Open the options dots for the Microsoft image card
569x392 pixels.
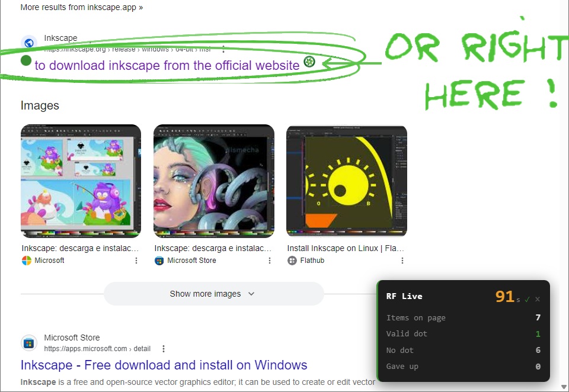pyautogui.click(x=136, y=261)
